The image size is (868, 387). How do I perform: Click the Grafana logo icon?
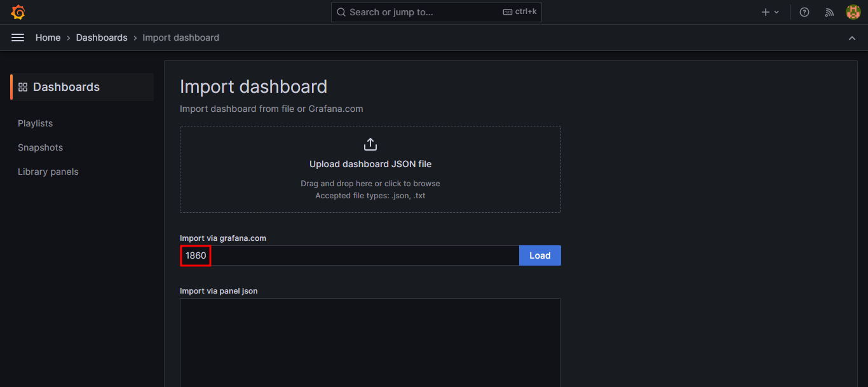point(18,11)
